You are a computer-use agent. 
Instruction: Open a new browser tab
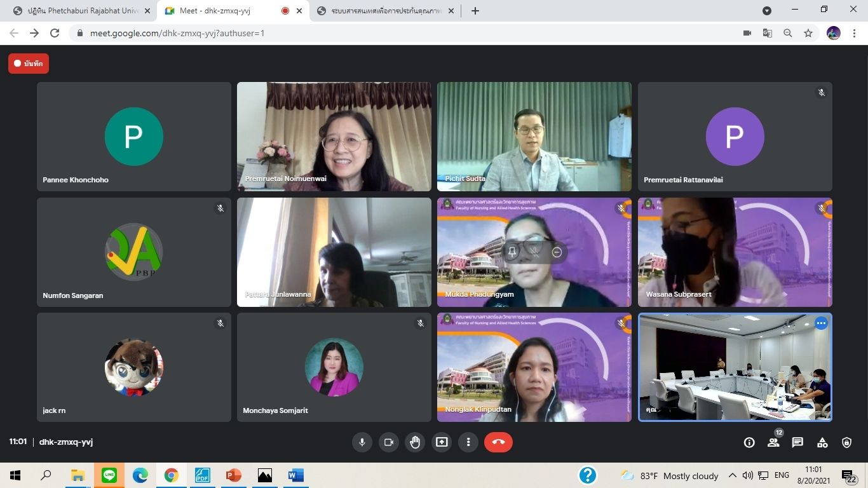click(x=475, y=11)
